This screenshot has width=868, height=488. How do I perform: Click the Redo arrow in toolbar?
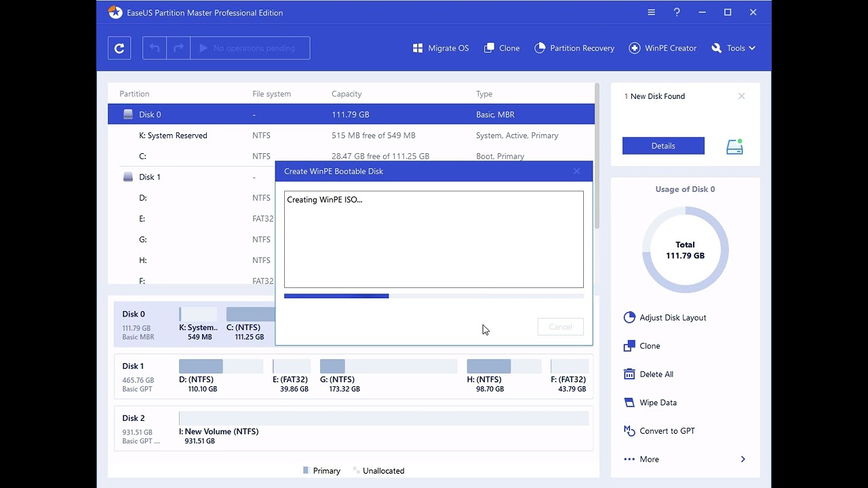[x=178, y=48]
